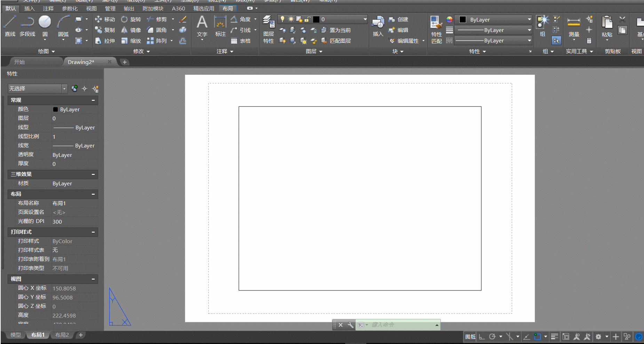Open the layer selection dropdown showing 0
Image resolution: width=644 pixels, height=344 pixels.
[x=322, y=19]
